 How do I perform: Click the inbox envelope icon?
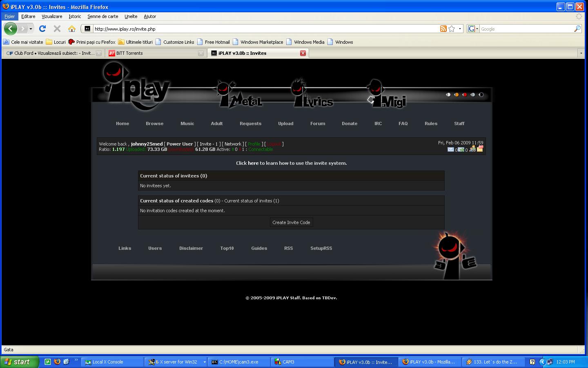pos(450,149)
